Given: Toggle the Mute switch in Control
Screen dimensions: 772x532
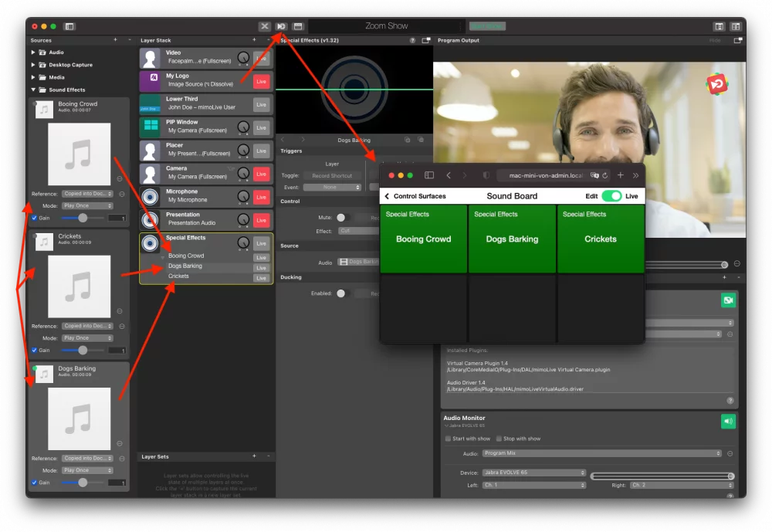Looking at the screenshot, I should coord(344,217).
